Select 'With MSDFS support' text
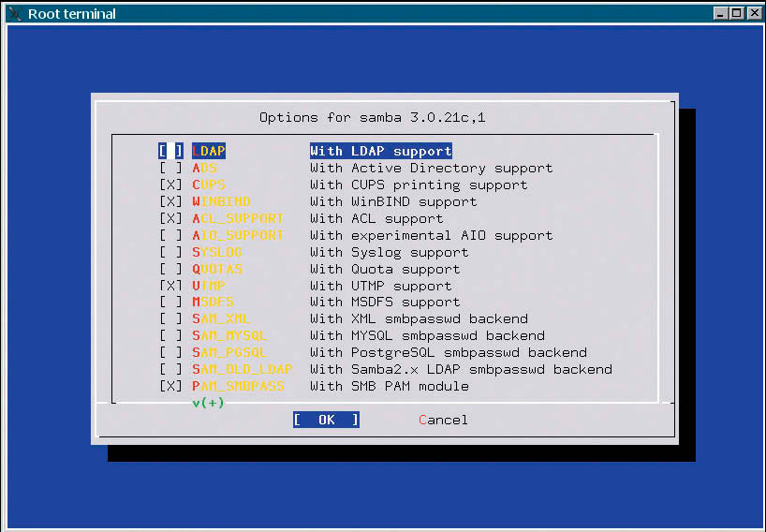 pos(385,302)
